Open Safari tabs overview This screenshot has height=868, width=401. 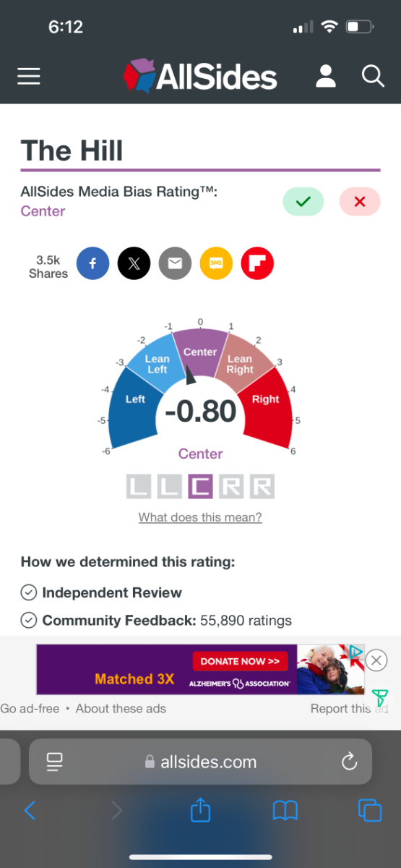(x=370, y=810)
